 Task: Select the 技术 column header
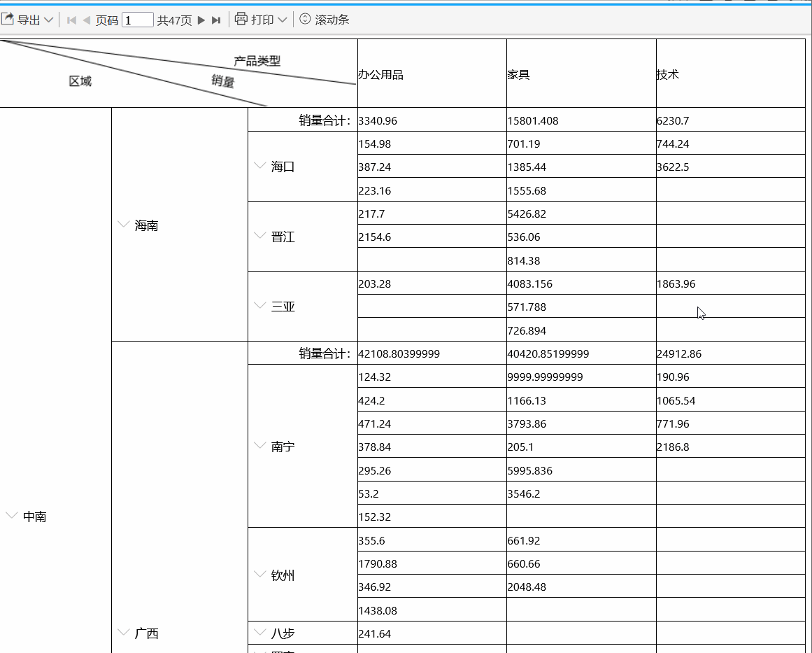[731, 73]
